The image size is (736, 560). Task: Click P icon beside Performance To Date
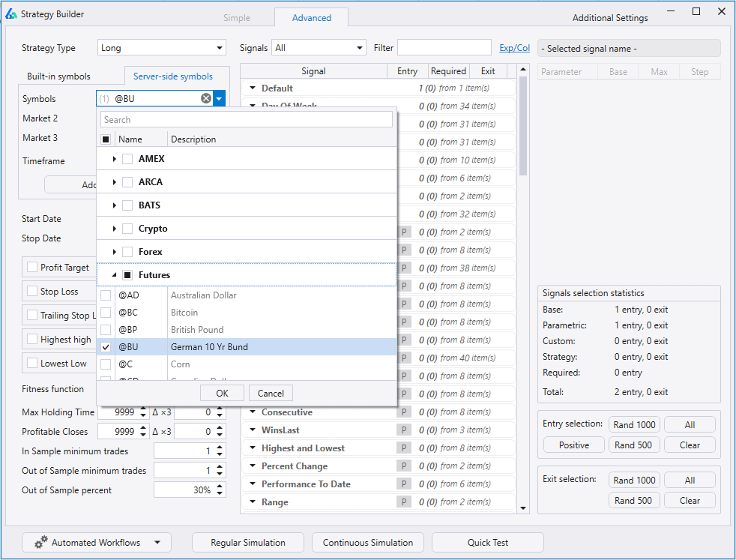click(404, 484)
